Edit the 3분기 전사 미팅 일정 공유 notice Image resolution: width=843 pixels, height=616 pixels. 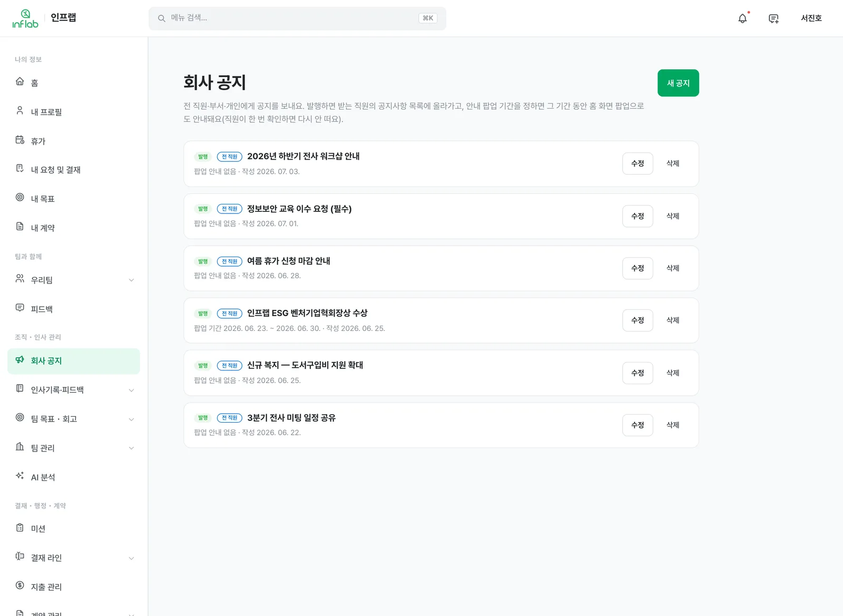click(x=638, y=425)
